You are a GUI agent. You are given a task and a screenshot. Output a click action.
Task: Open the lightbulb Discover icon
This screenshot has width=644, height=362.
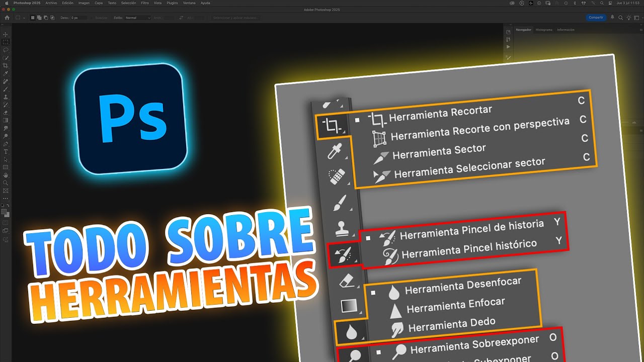628,18
